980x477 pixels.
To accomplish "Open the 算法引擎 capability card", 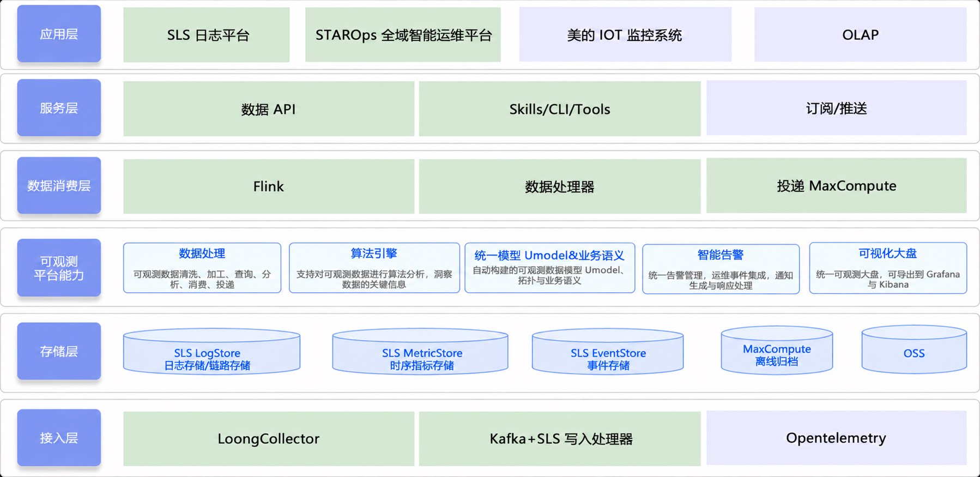I will [x=374, y=268].
